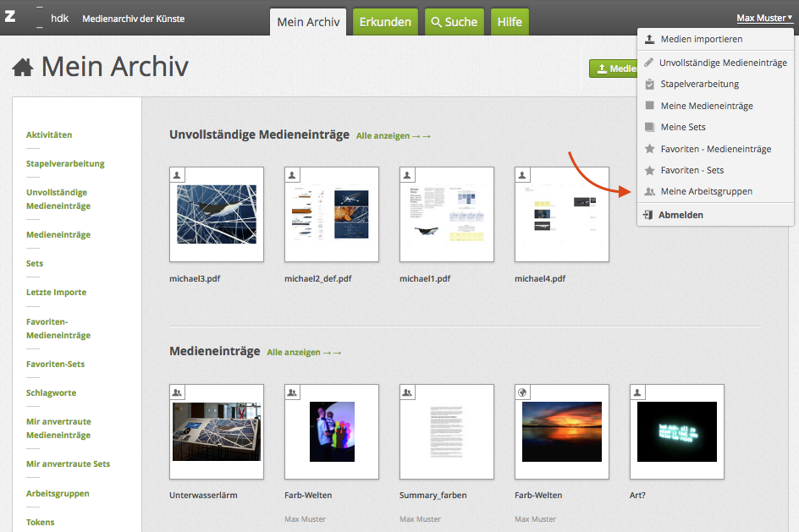Open the Suche tab

454,22
